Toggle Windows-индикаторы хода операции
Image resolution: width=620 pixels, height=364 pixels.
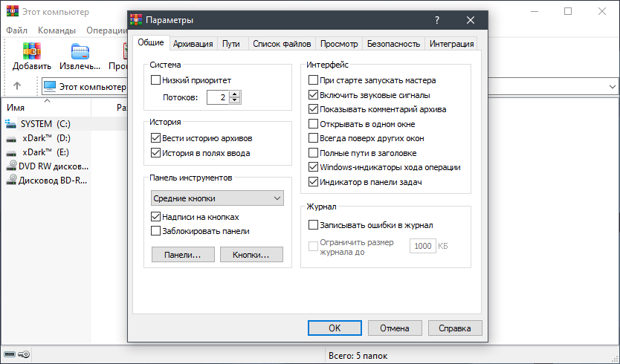pyautogui.click(x=313, y=167)
